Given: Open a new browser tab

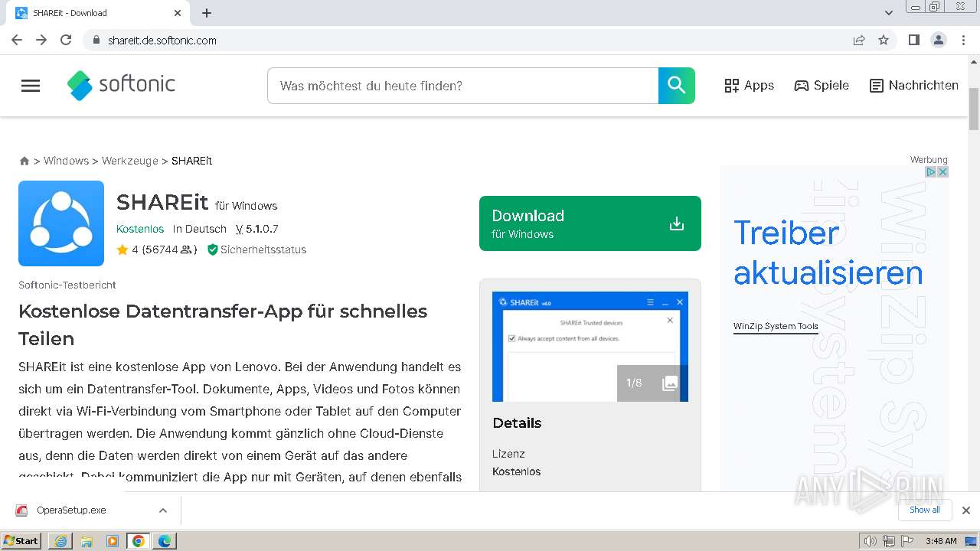Looking at the screenshot, I should click(x=207, y=13).
